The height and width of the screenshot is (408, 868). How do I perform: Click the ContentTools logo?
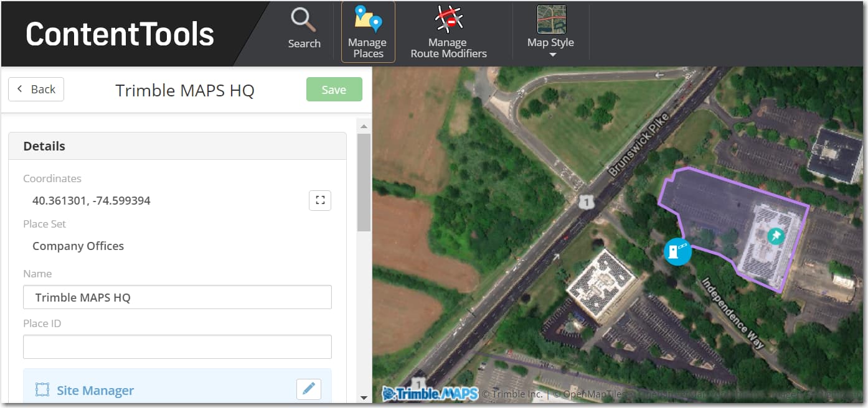(x=120, y=35)
